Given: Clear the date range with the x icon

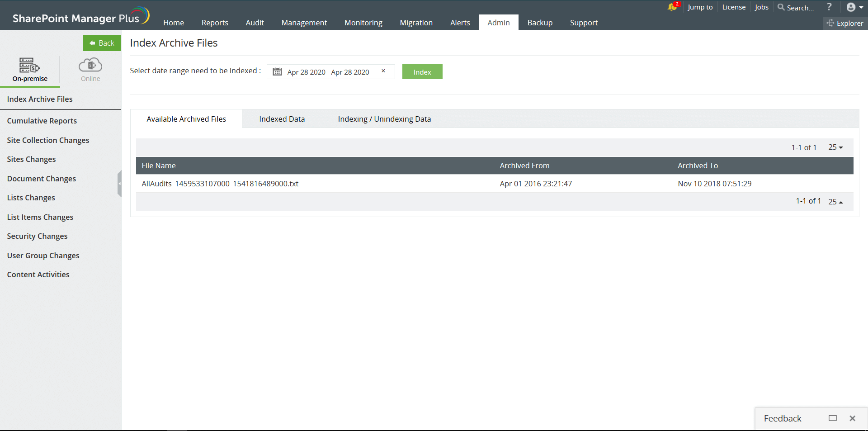Looking at the screenshot, I should coord(383,71).
